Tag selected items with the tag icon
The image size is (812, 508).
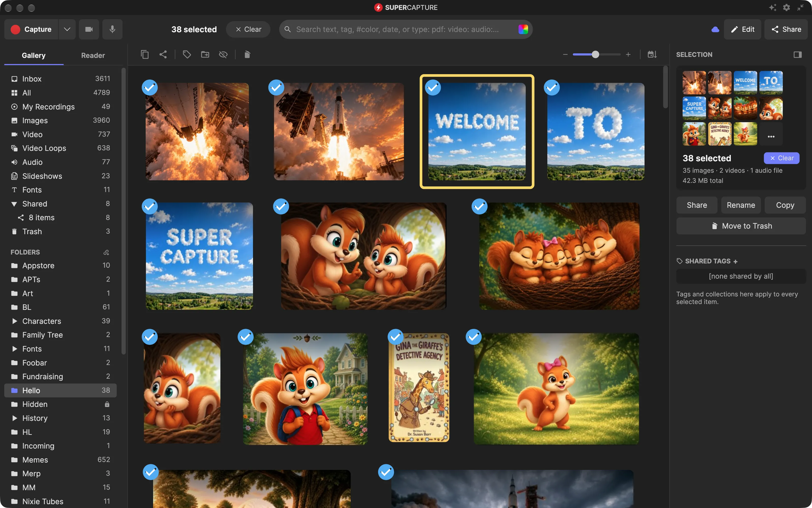click(187, 54)
